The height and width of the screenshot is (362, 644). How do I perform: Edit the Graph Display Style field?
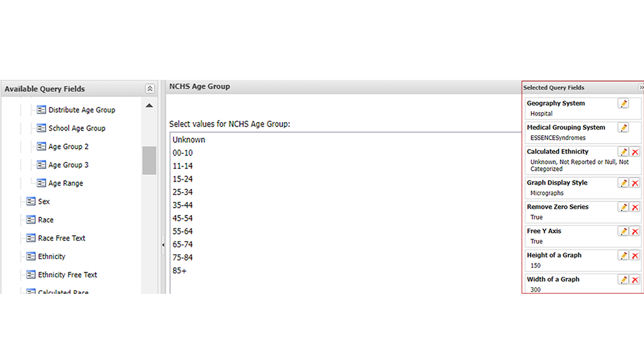[623, 183]
